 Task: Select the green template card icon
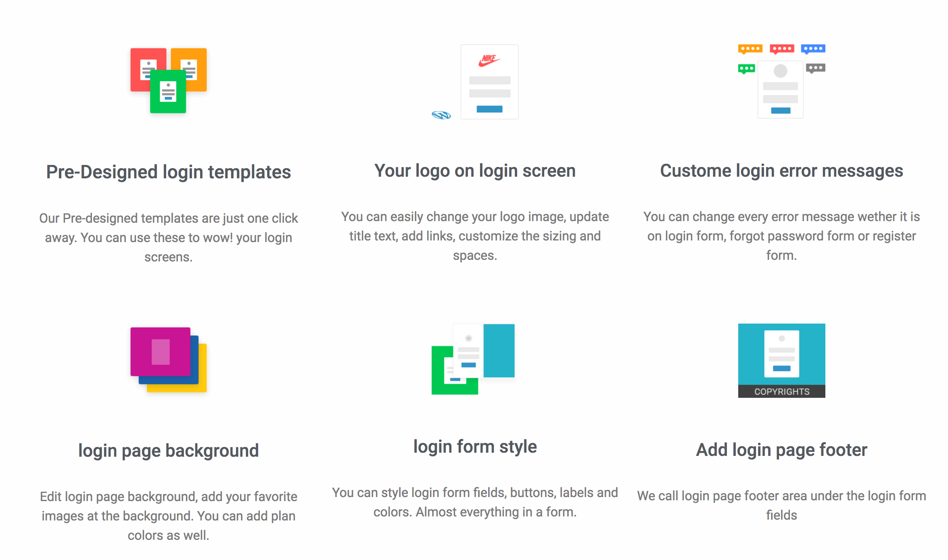click(x=168, y=92)
